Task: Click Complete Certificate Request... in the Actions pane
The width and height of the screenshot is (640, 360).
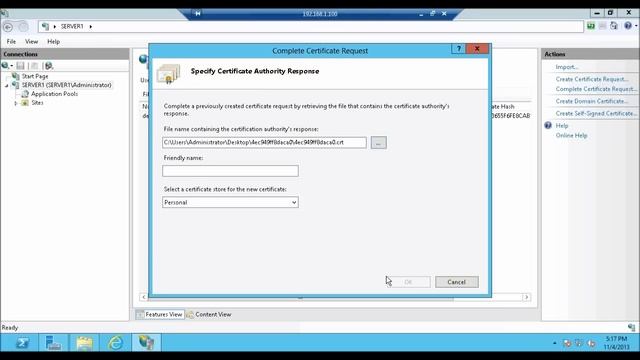Action: (x=596, y=89)
